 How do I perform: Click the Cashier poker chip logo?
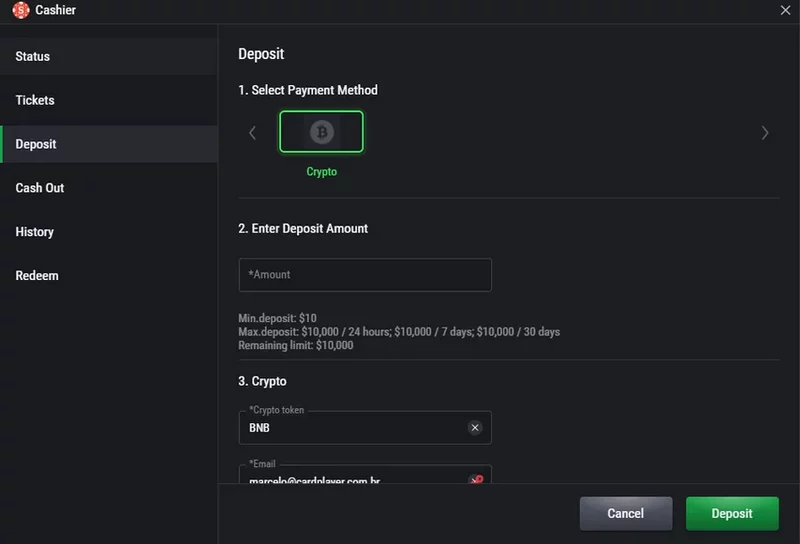pos(21,10)
